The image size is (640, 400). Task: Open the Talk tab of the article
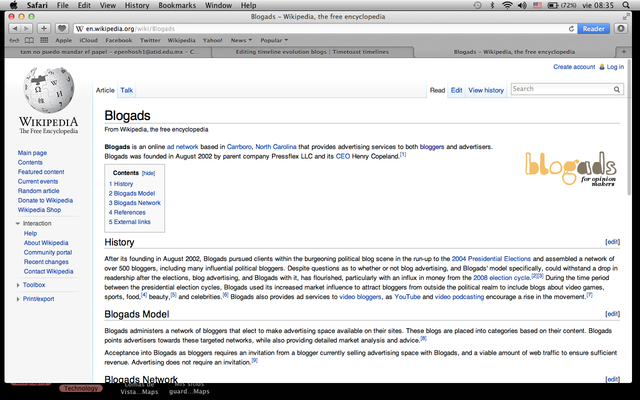(127, 90)
